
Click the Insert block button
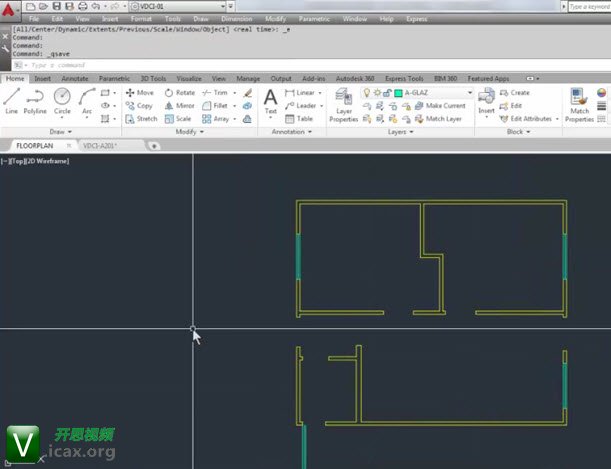point(486,101)
